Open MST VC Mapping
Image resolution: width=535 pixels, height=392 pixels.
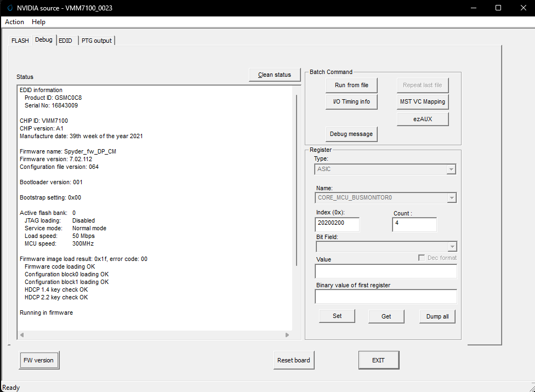[423, 101]
